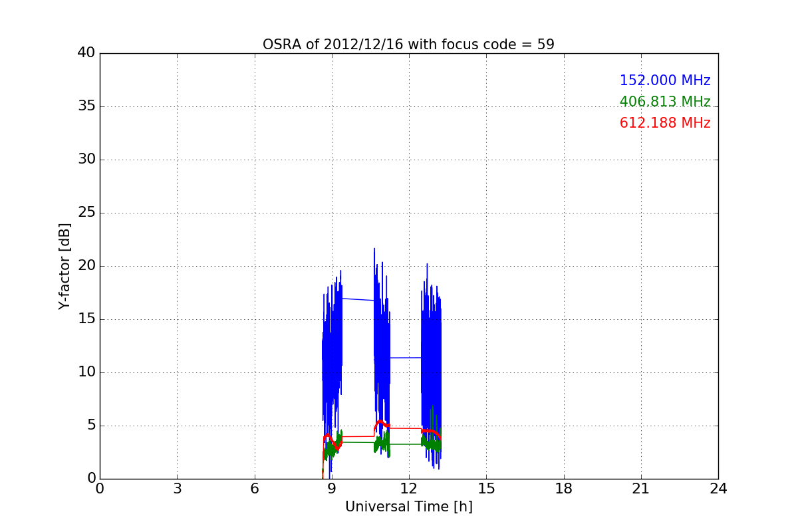
Task: Select the green 406.813 MHz legend label
Action: [665, 102]
